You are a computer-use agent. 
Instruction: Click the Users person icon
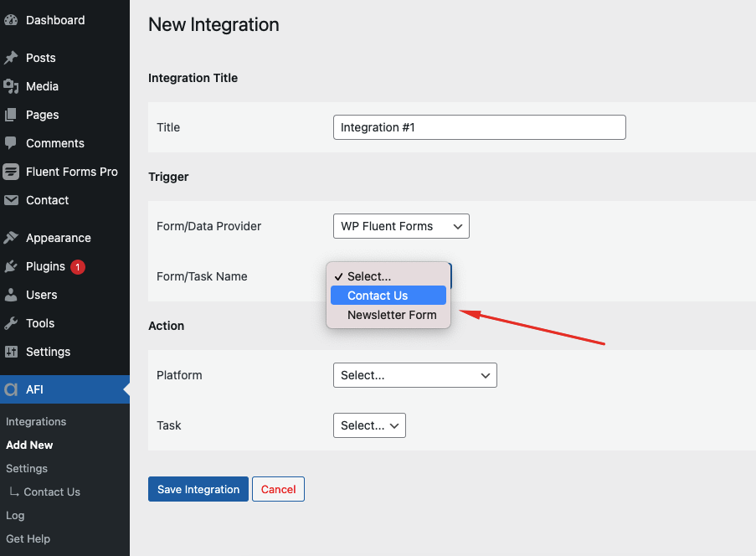11,295
